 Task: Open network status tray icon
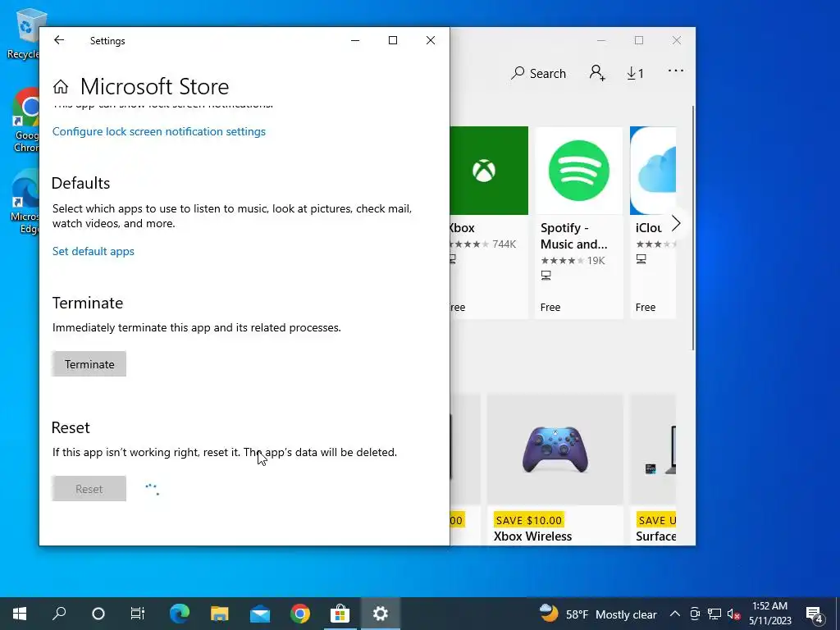(x=714, y=614)
